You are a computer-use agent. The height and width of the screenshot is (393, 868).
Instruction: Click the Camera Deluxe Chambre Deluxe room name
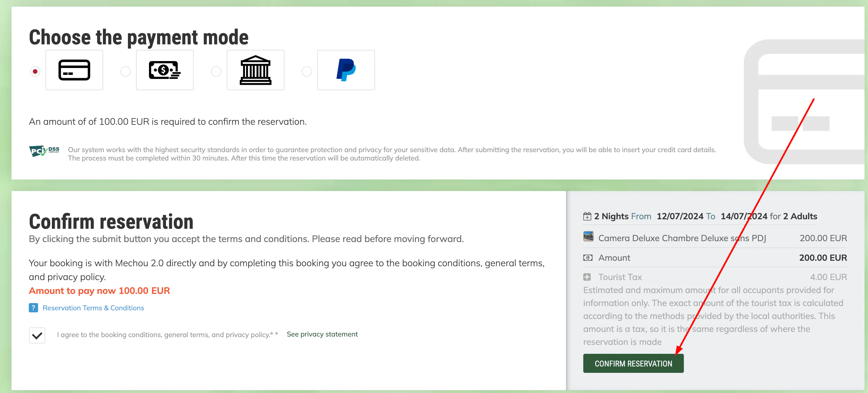[x=682, y=238]
